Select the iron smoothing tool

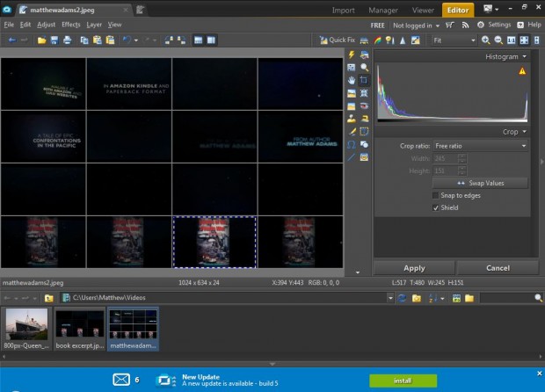click(364, 119)
